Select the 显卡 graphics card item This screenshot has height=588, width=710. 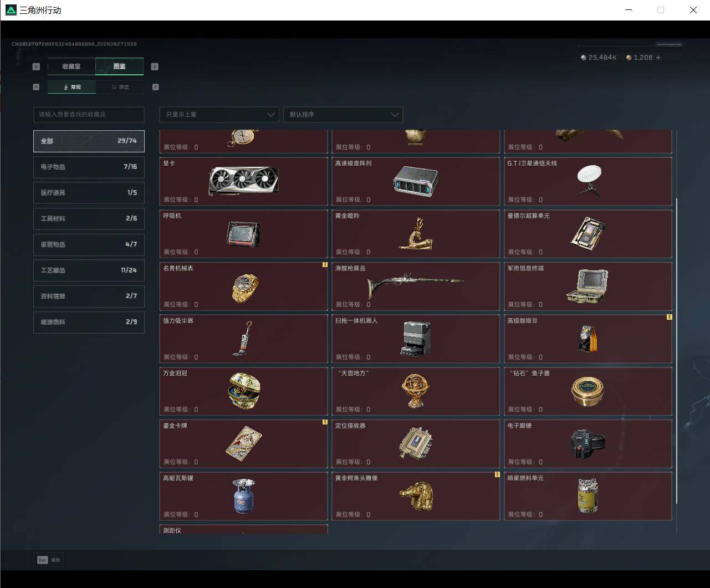(x=244, y=181)
